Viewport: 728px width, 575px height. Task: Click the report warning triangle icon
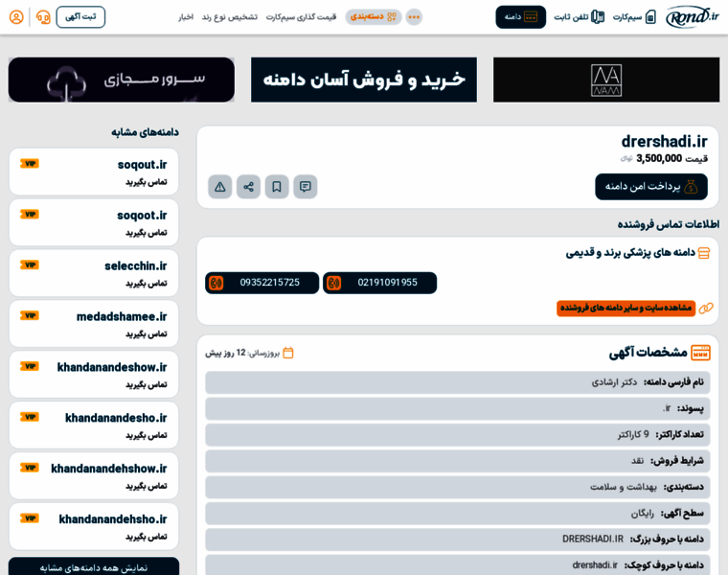220,187
